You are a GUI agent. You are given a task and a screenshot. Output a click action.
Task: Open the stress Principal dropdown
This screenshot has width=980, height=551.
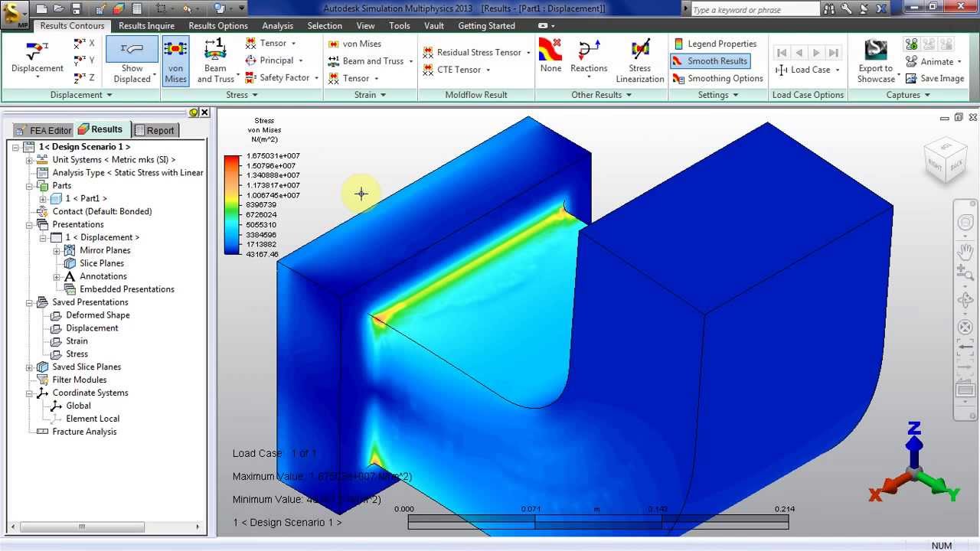274,60
